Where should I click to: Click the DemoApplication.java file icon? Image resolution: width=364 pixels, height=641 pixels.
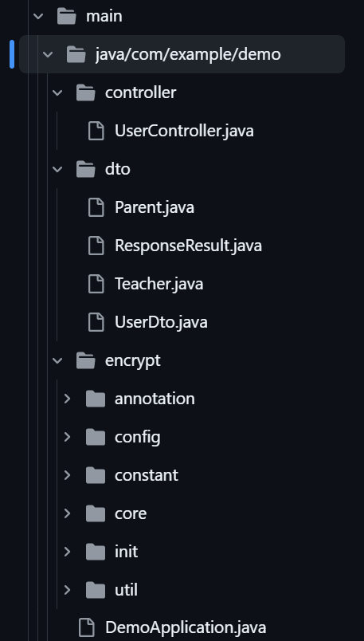coord(86,627)
